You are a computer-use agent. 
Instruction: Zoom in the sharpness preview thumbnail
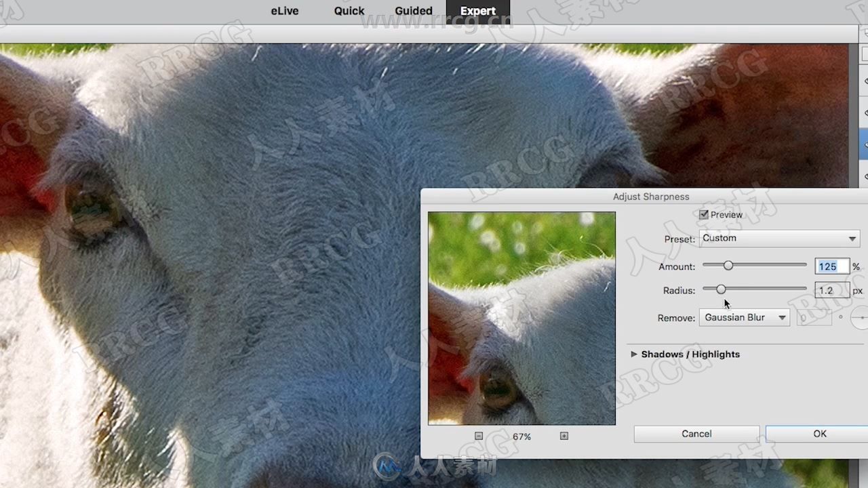coord(564,436)
